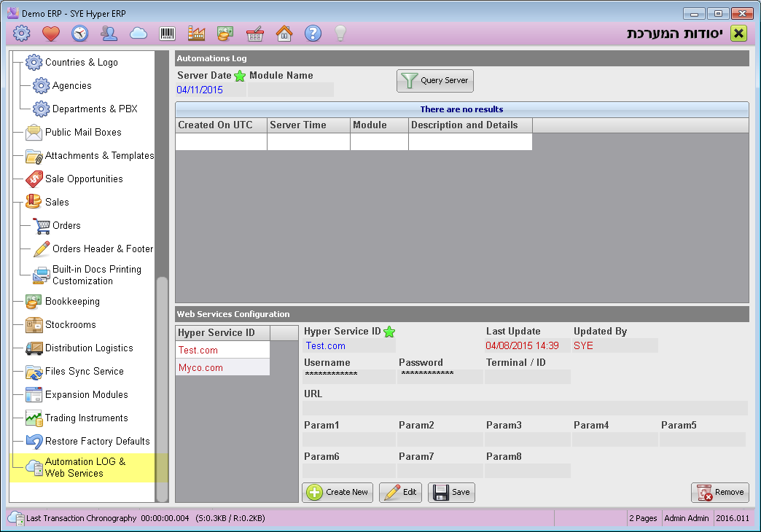Click the Remove button
The width and height of the screenshot is (761, 532).
(x=720, y=492)
